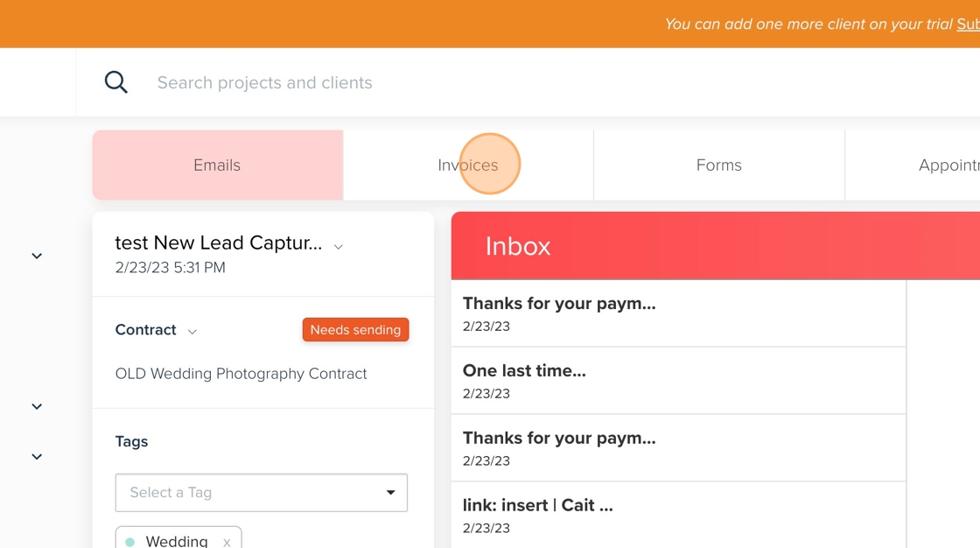Click the magnifying glass search icon
The image size is (980, 548).
tap(116, 82)
